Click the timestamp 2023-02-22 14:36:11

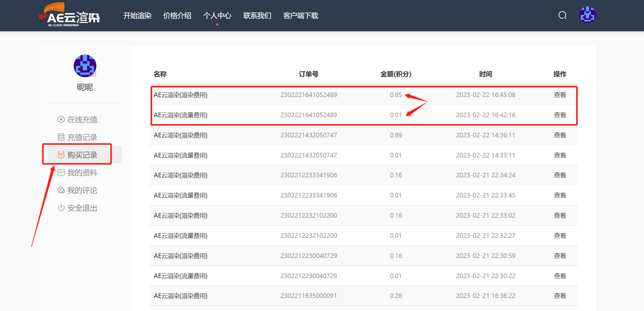[485, 135]
